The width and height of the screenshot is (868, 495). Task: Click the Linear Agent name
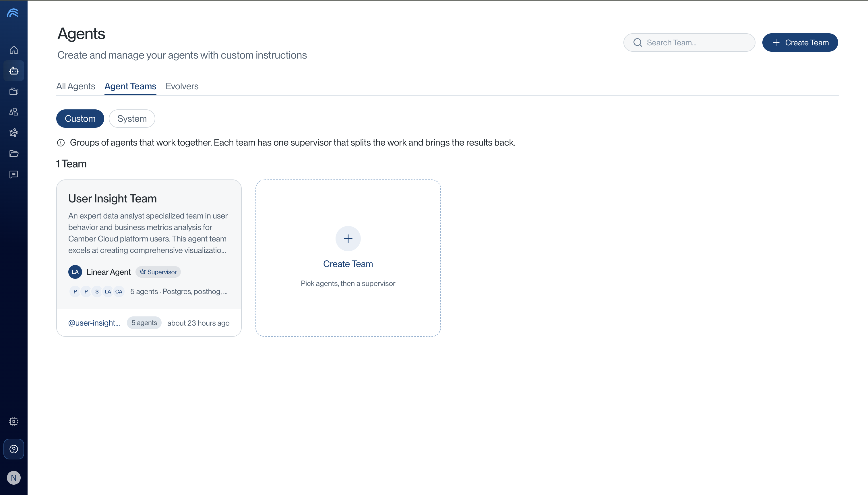108,272
